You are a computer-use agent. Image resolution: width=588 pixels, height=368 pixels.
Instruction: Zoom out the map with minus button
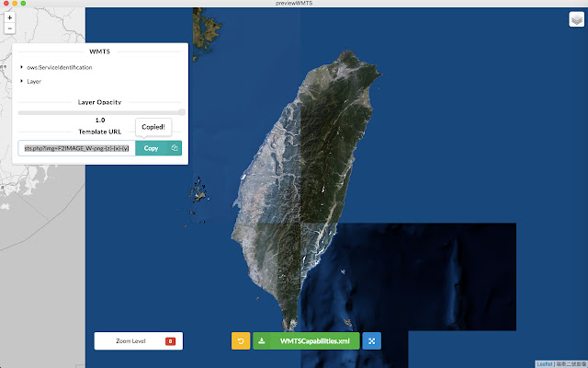10,29
